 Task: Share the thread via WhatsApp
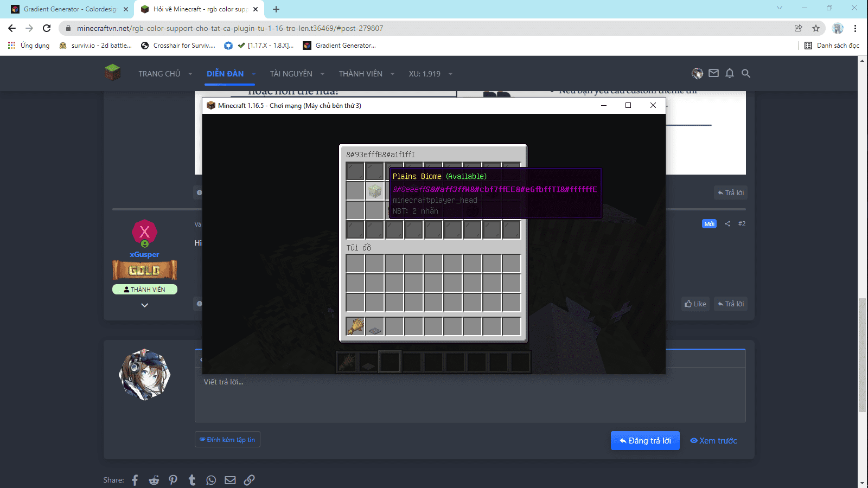tap(211, 480)
